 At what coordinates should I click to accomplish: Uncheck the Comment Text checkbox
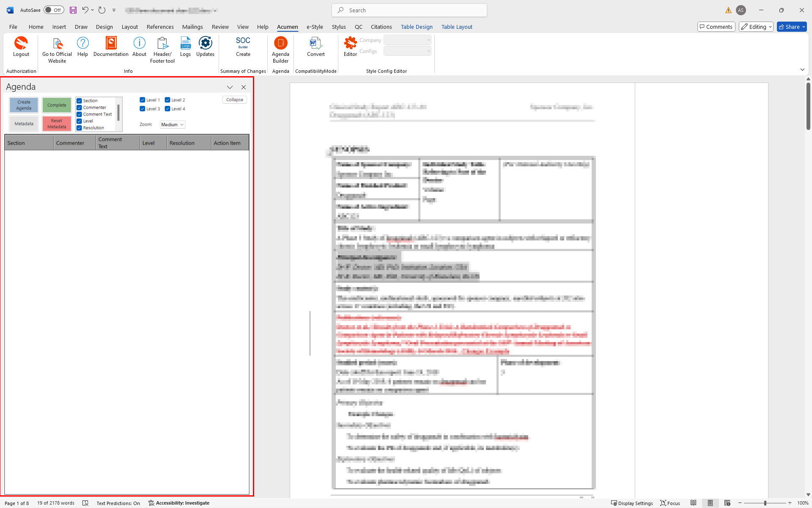point(79,114)
